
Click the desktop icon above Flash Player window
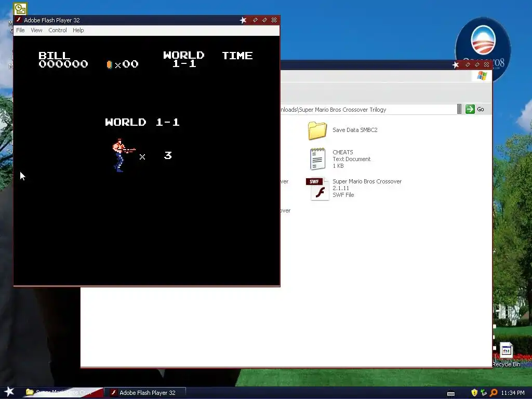click(20, 8)
